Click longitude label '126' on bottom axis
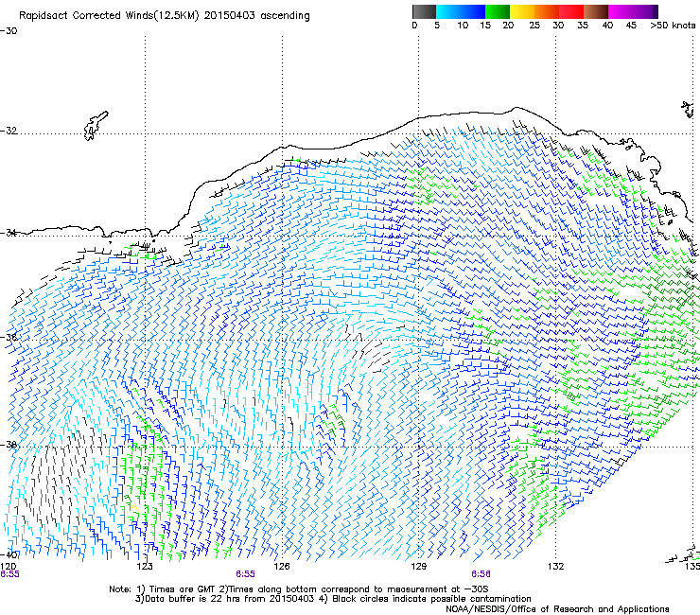The height and width of the screenshot is (615, 700). (x=282, y=567)
